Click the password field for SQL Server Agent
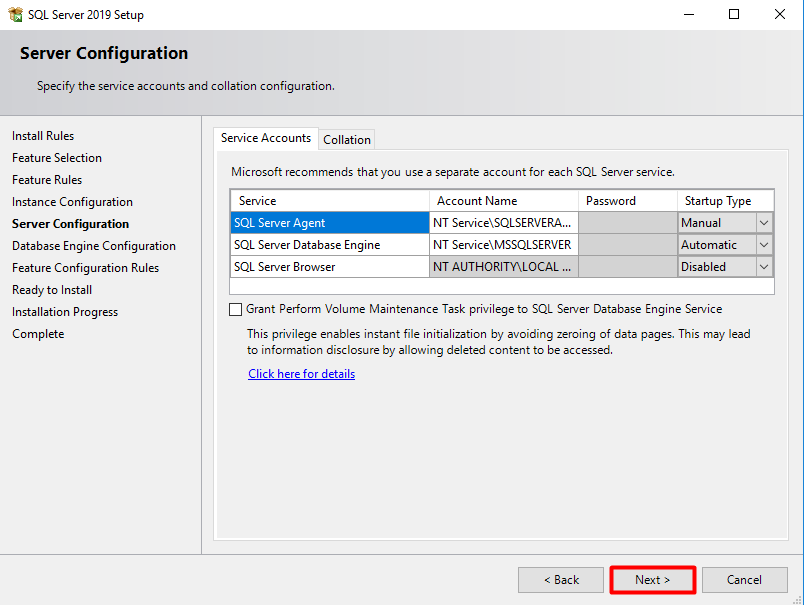The width and height of the screenshot is (804, 605). (628, 223)
